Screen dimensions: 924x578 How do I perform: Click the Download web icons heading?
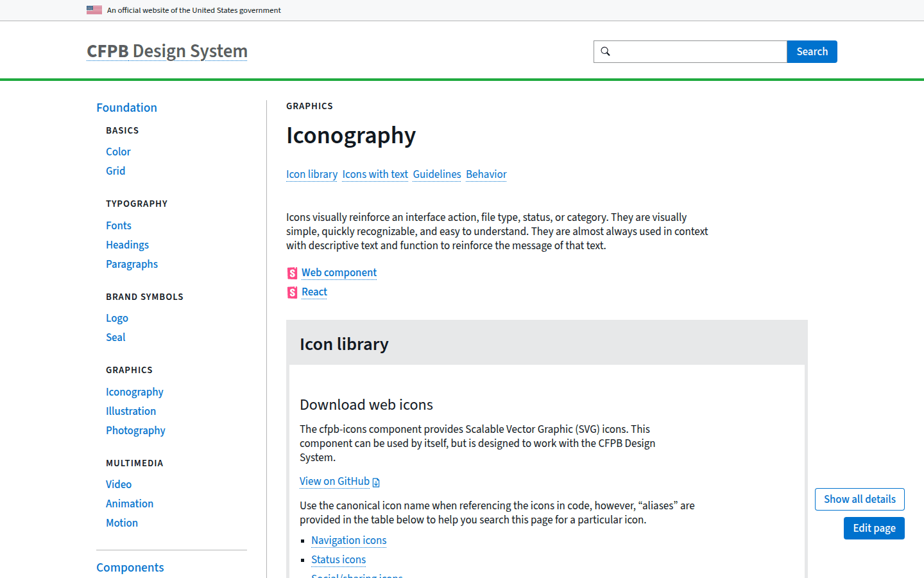coord(366,405)
